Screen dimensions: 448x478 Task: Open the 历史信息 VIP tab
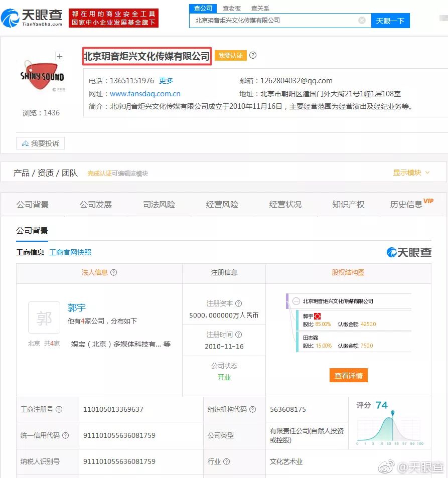(x=412, y=204)
